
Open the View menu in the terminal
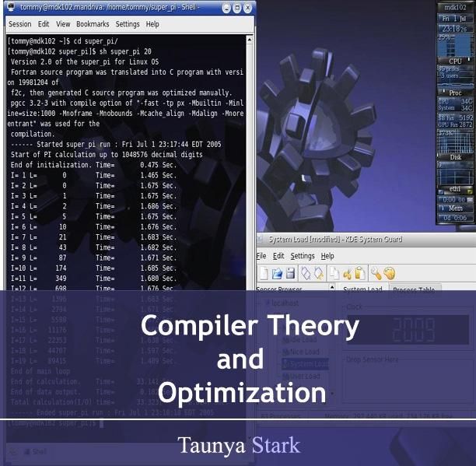[63, 24]
